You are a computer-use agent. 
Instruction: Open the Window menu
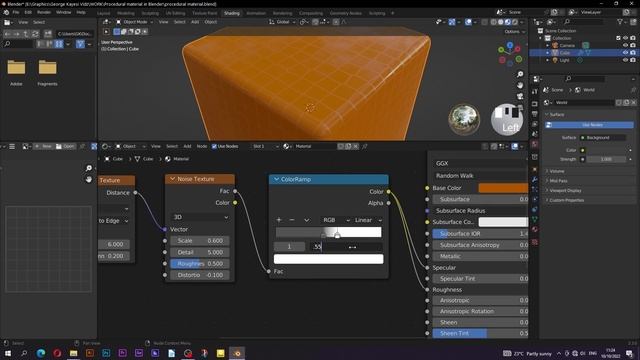64,13
